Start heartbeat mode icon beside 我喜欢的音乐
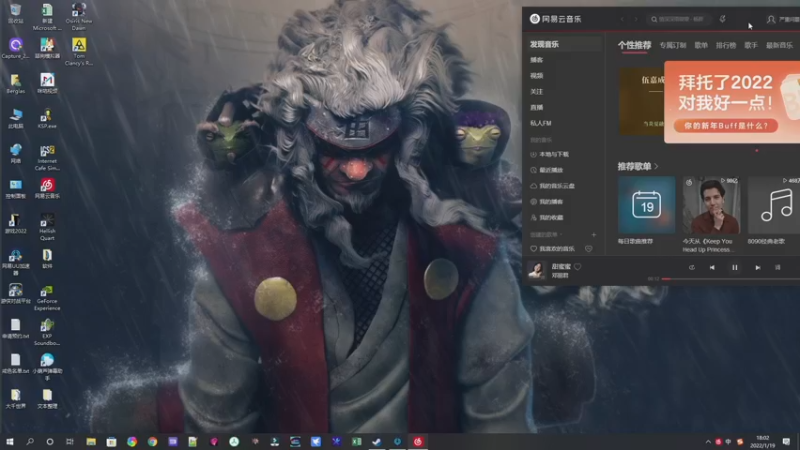800x450 pixels. pyautogui.click(x=589, y=249)
